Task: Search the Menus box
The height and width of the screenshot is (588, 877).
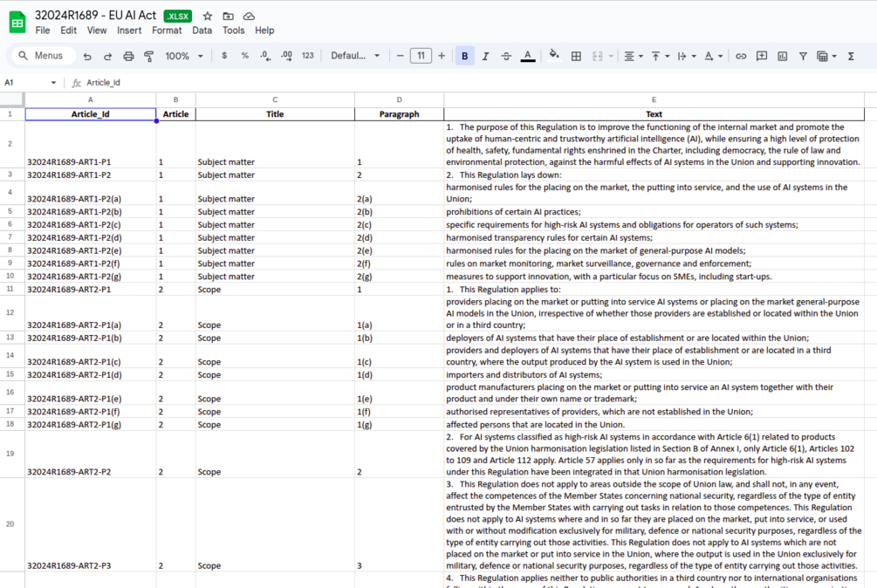Action: [x=43, y=56]
